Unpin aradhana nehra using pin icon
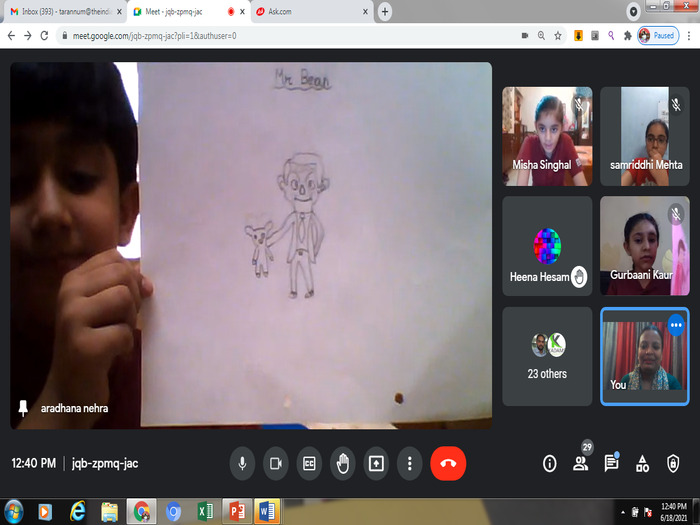The image size is (700, 525). (x=23, y=408)
